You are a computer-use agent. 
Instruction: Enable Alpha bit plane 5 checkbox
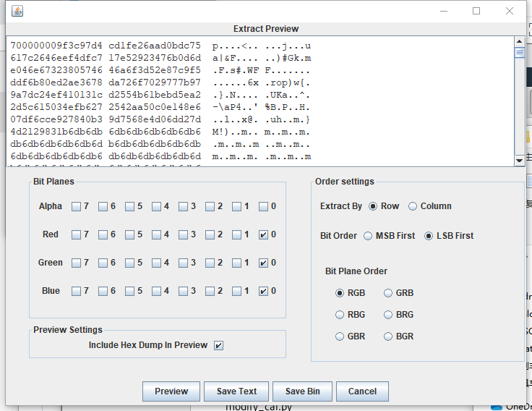tap(129, 206)
